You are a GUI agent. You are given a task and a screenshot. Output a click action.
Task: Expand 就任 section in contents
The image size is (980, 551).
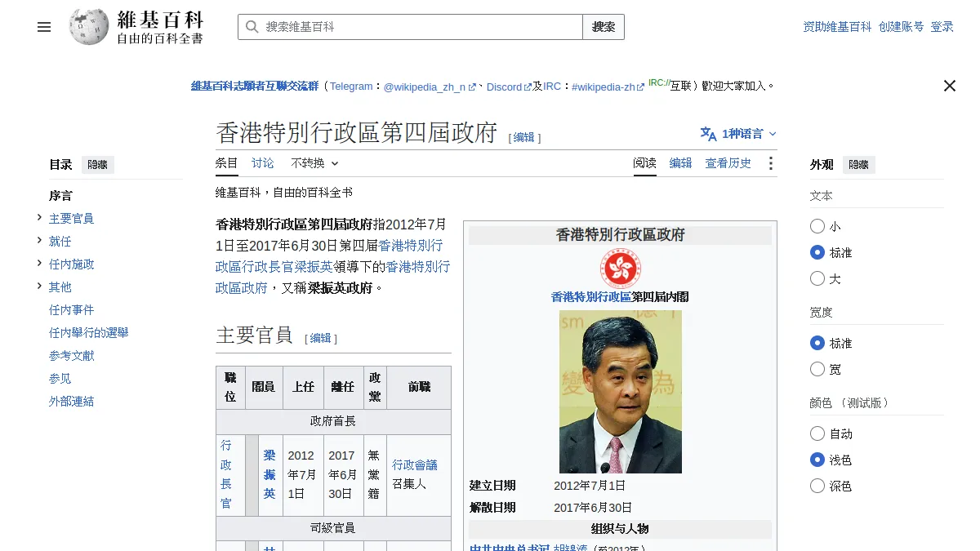(39, 240)
